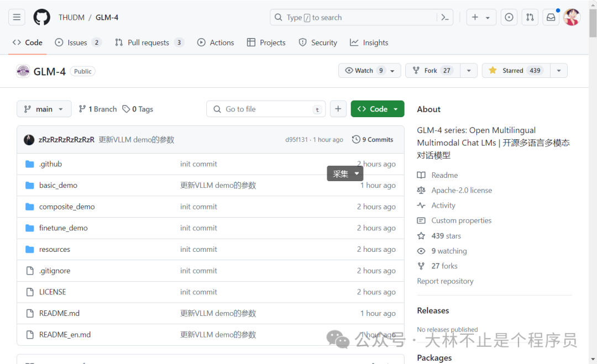Open the Actions tab
Viewport: 597px width, 364px height.
coord(216,43)
